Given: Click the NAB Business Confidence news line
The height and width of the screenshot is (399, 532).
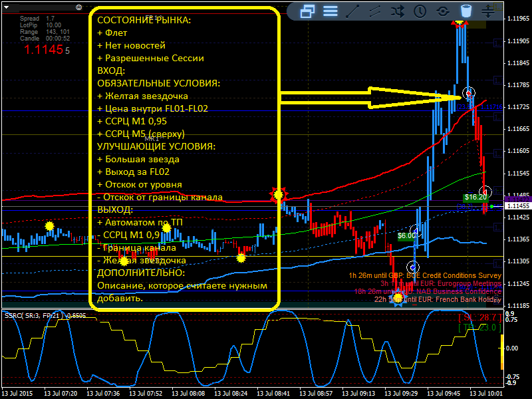Looking at the screenshot, I should click(428, 291).
